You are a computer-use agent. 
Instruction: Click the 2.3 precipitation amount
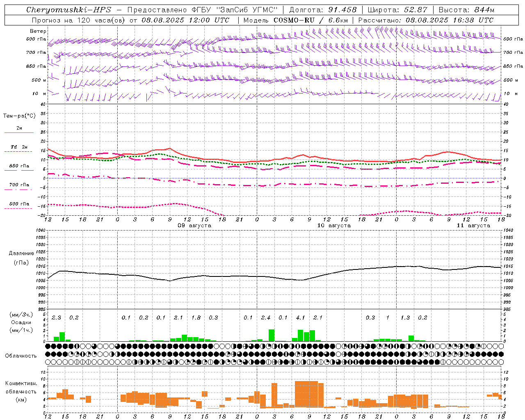click(x=56, y=317)
